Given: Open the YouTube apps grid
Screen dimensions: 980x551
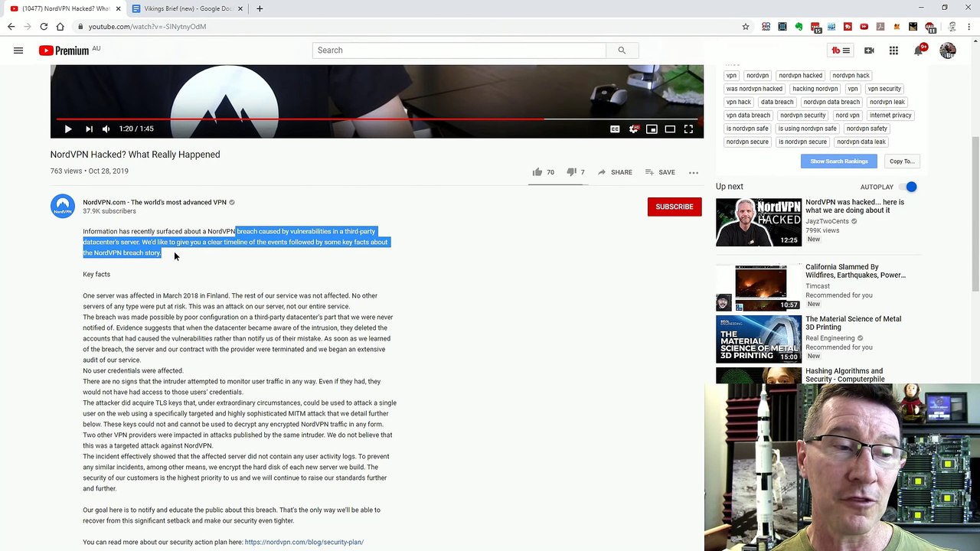Looking at the screenshot, I should [x=893, y=51].
